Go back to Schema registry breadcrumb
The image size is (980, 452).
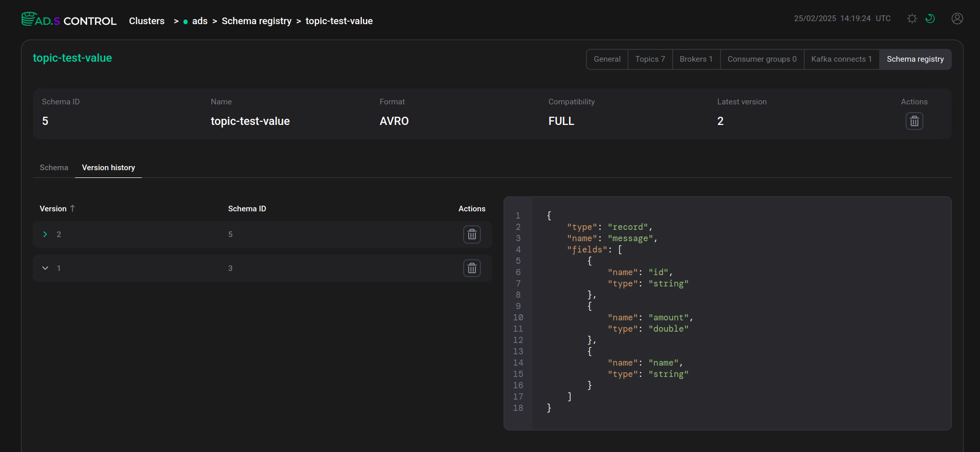(256, 21)
